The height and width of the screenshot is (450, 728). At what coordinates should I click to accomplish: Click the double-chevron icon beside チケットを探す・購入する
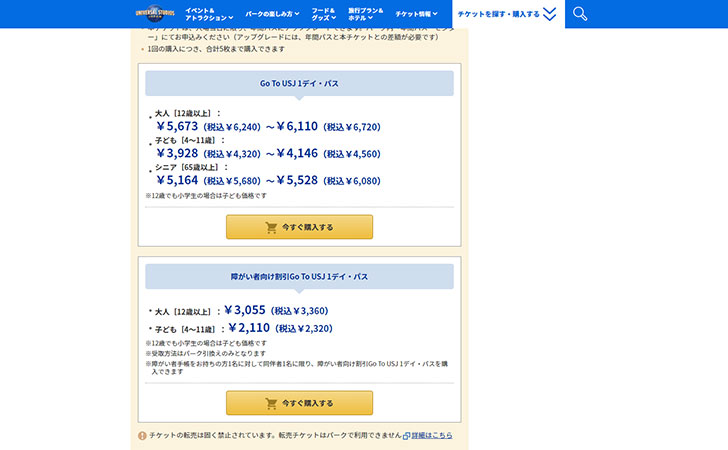(x=550, y=14)
